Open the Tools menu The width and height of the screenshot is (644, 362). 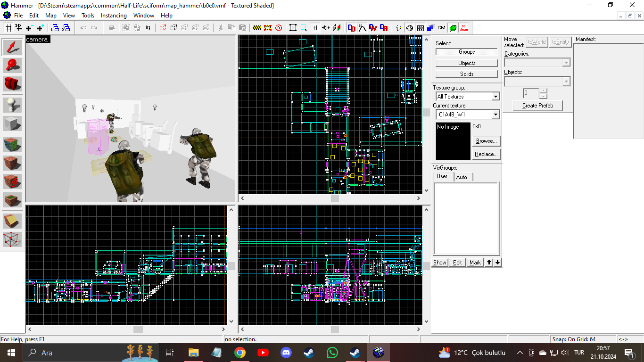(88, 15)
